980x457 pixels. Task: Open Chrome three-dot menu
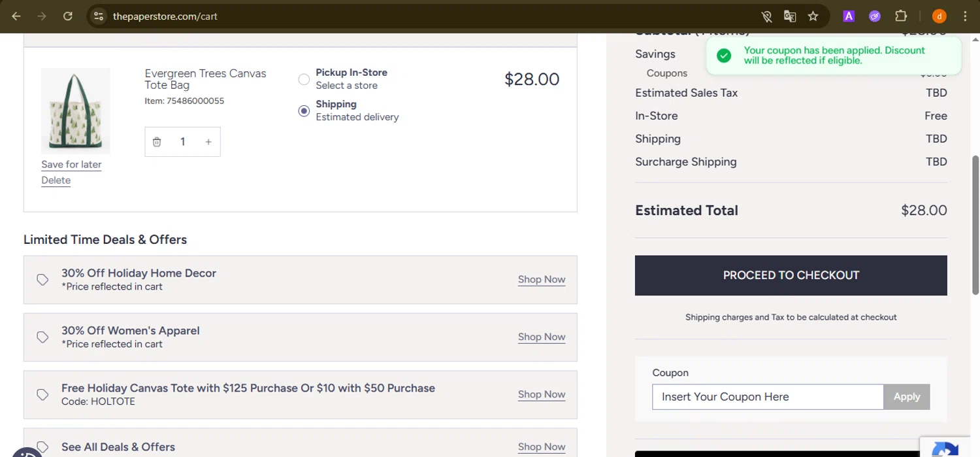[965, 16]
